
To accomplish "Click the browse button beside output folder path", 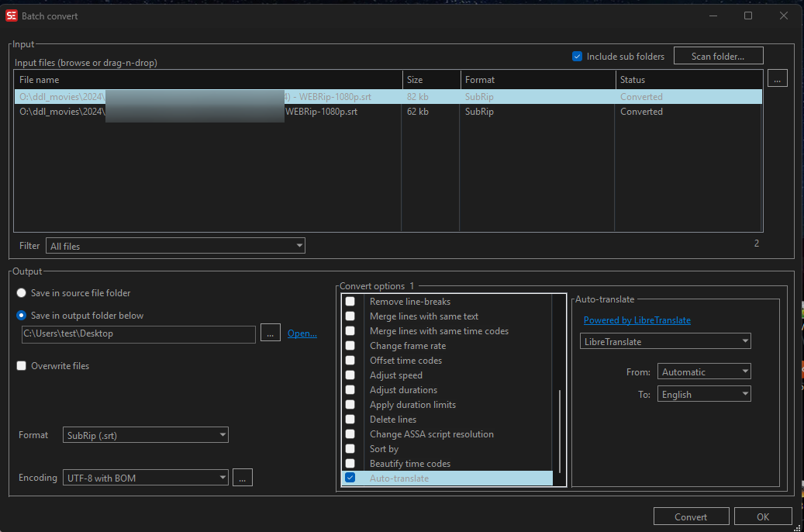I will pos(269,333).
